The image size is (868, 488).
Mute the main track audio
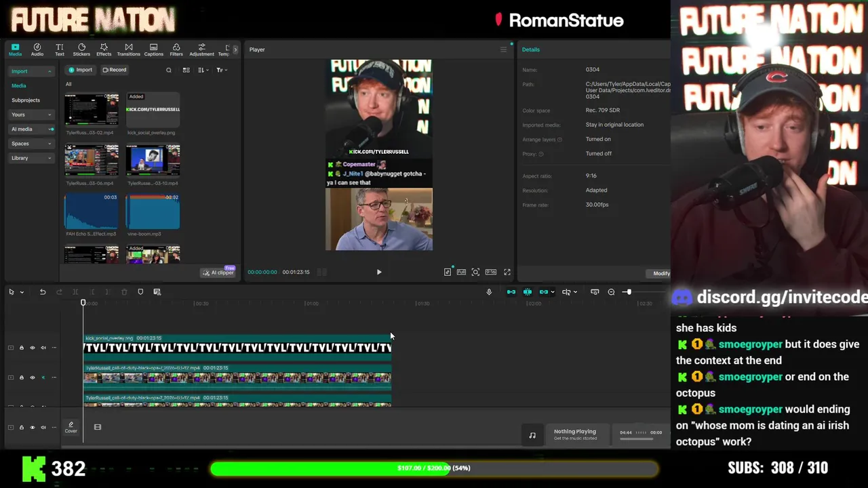43,427
